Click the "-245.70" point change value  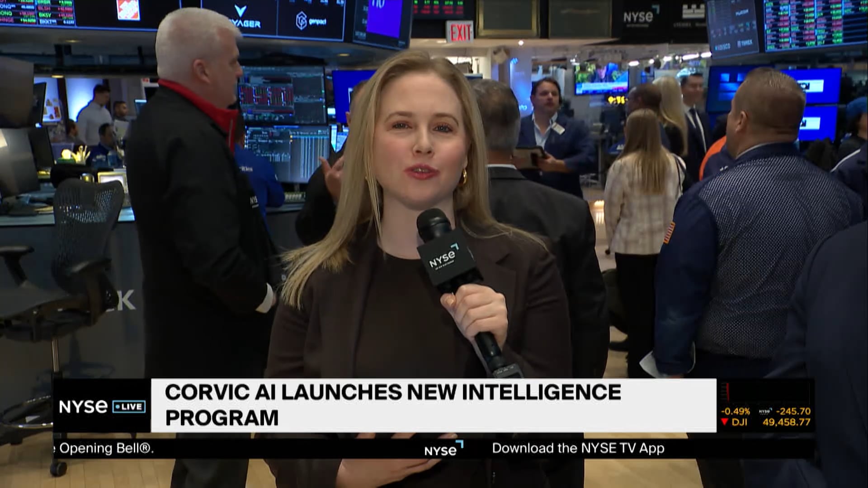click(793, 412)
